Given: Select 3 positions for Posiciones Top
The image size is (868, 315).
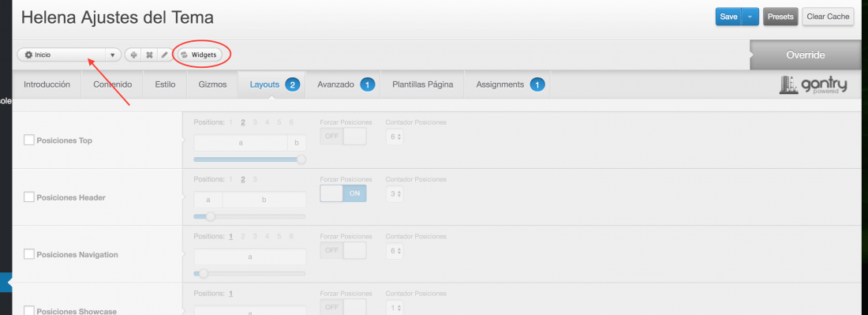Looking at the screenshot, I should point(255,122).
